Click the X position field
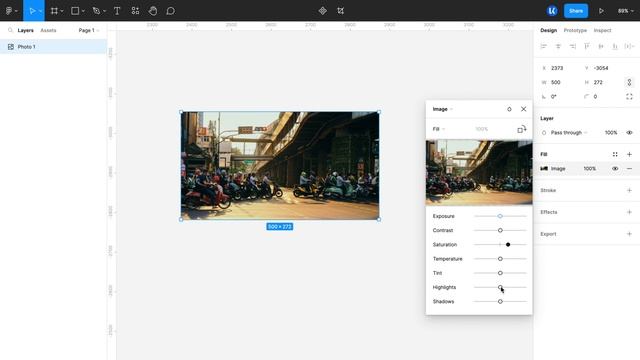 pyautogui.click(x=559, y=68)
